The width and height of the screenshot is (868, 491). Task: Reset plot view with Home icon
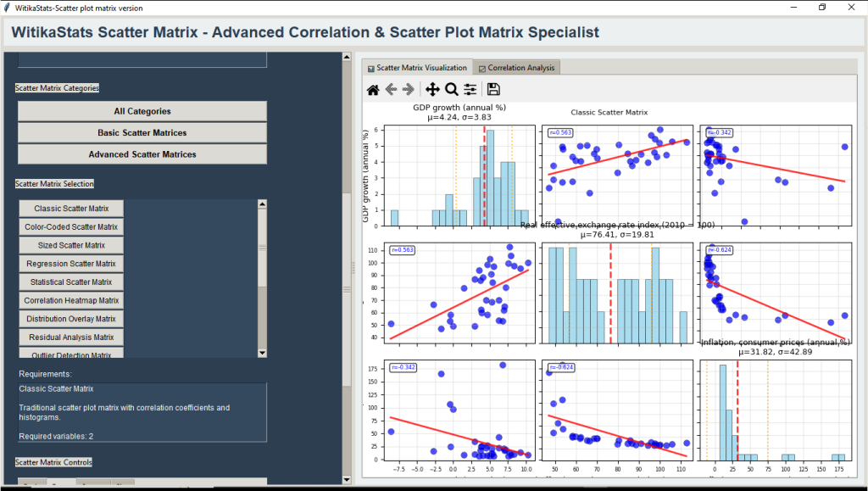[x=373, y=90]
